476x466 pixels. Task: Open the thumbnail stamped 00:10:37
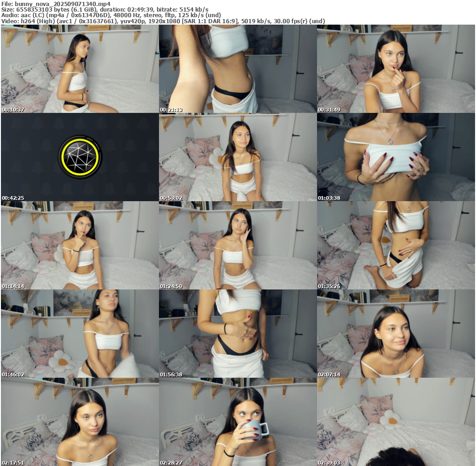coord(80,69)
